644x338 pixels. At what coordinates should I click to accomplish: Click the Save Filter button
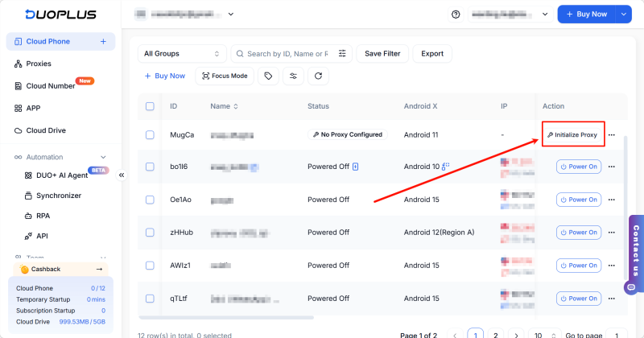(x=382, y=54)
